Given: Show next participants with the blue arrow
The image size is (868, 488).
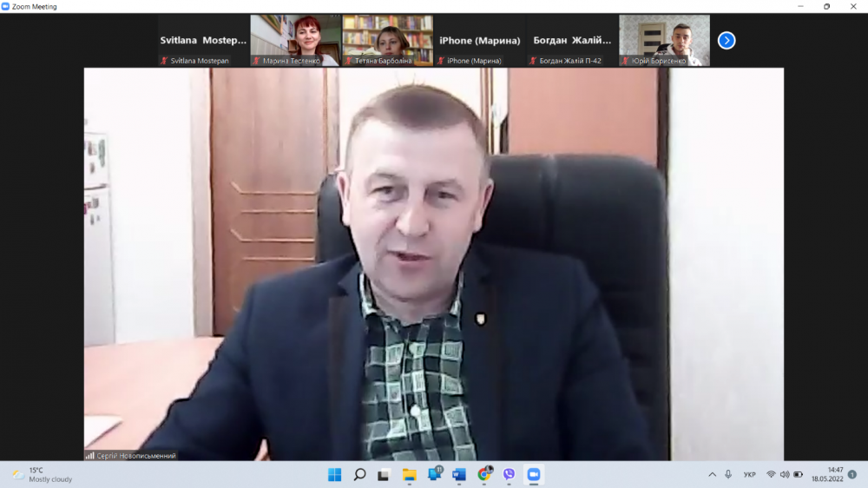Looking at the screenshot, I should [727, 40].
